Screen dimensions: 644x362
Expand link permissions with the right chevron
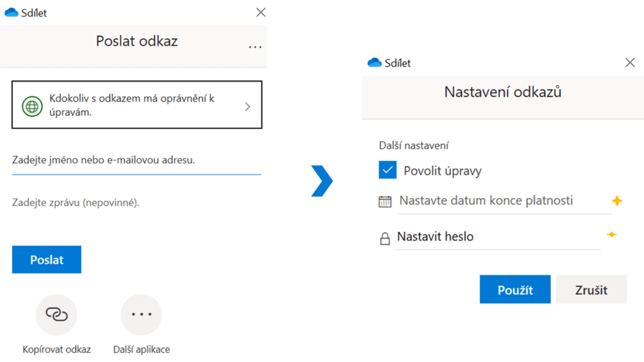tap(247, 106)
